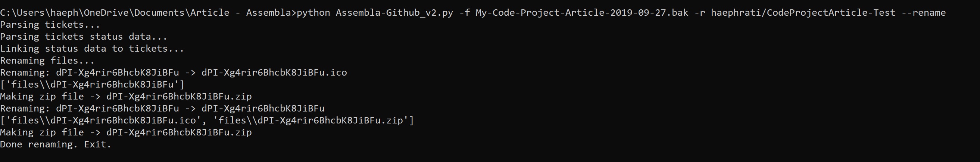Image resolution: width=980 pixels, height=162 pixels.
Task: Click the second 'Renaming:' output line
Action: [x=162, y=108]
